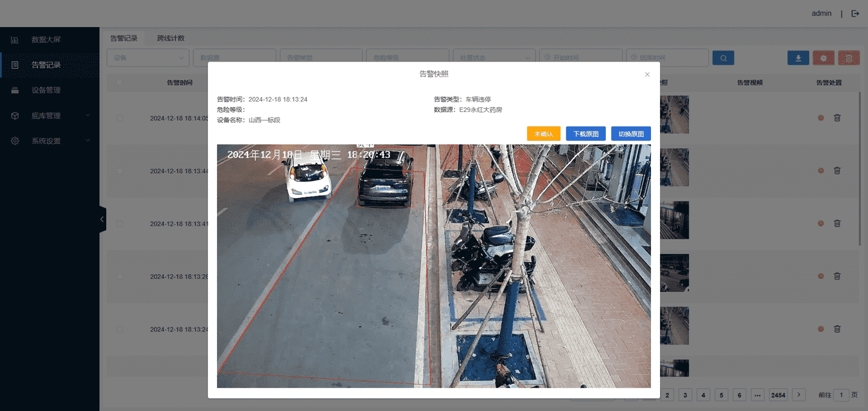Select 告警记录 in the sidebar menu

click(x=46, y=65)
